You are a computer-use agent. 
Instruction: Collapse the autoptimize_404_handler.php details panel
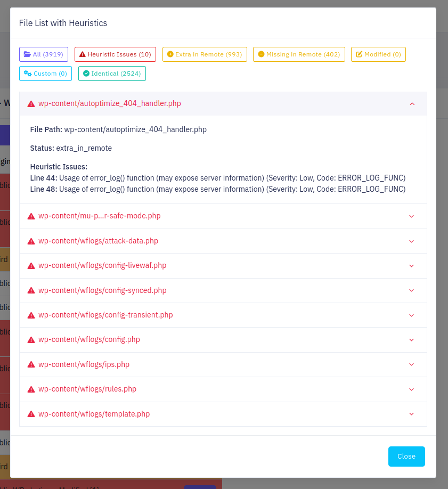411,104
